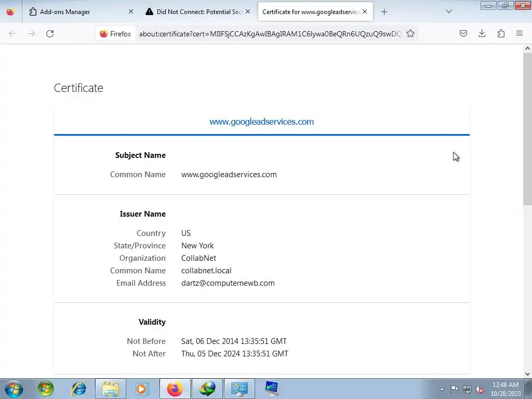Open the Extensions panel

pos(501,33)
